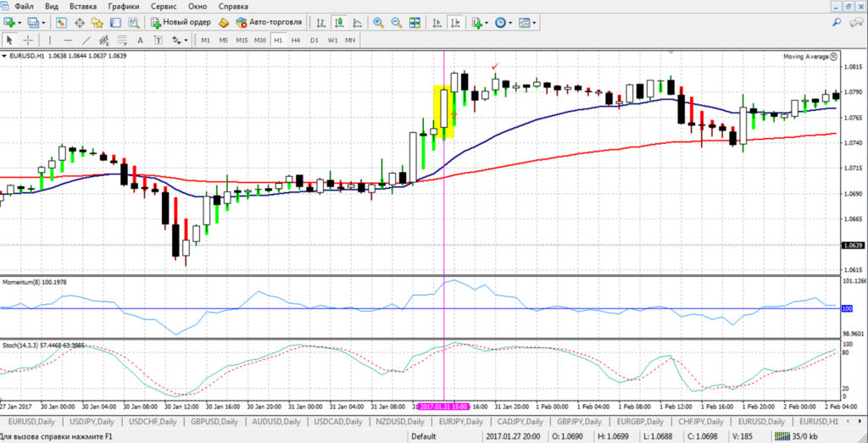
Task: Expand the New Chart dropdown arrow
Action: [x=20, y=23]
